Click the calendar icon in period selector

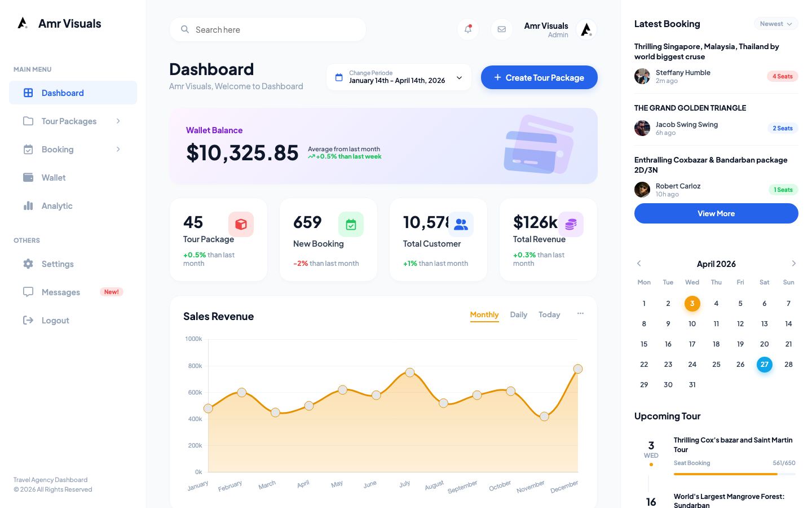pos(339,77)
